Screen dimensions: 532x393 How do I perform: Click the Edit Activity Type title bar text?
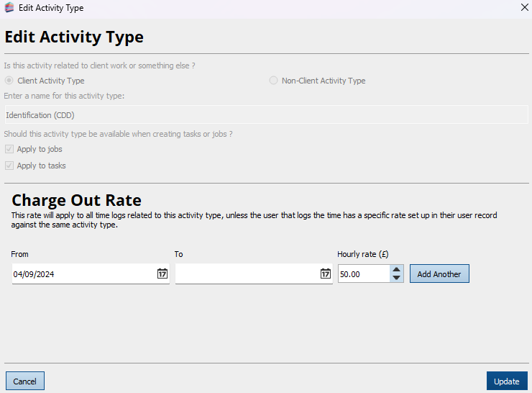coord(51,8)
